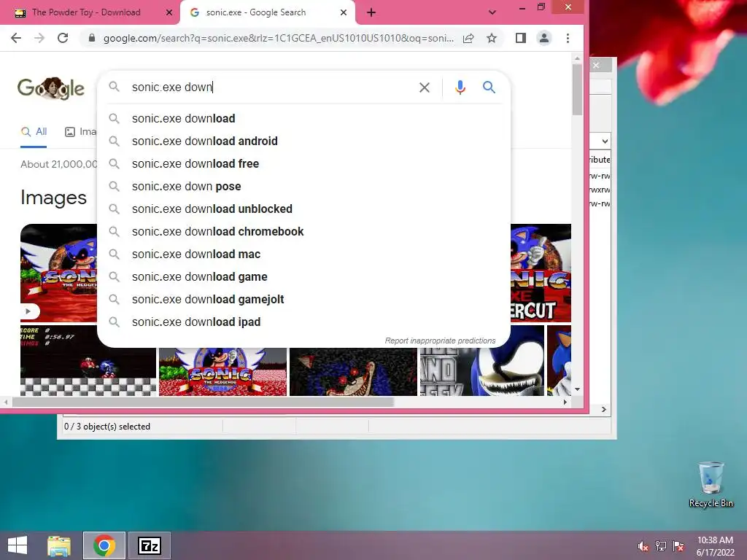Open network status tray icon
The width and height of the screenshot is (747, 560).
661,545
